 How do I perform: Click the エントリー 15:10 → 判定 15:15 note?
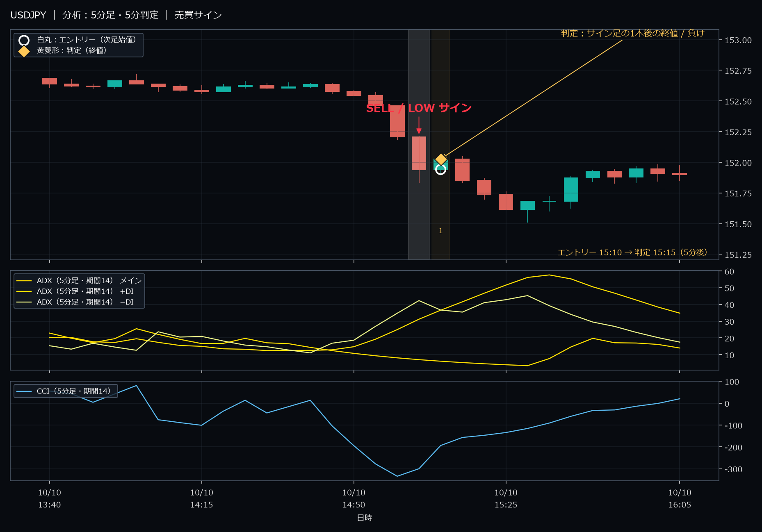pos(632,252)
